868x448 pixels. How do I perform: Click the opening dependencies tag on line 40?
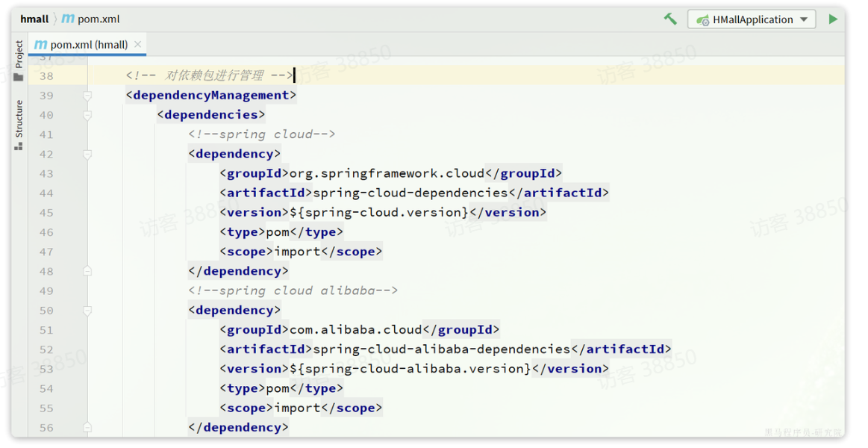tap(211, 115)
